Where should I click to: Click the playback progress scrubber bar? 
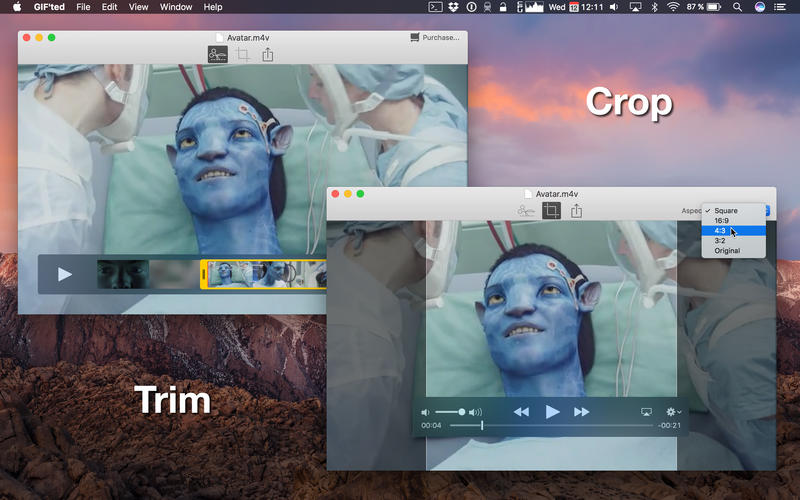point(551,426)
